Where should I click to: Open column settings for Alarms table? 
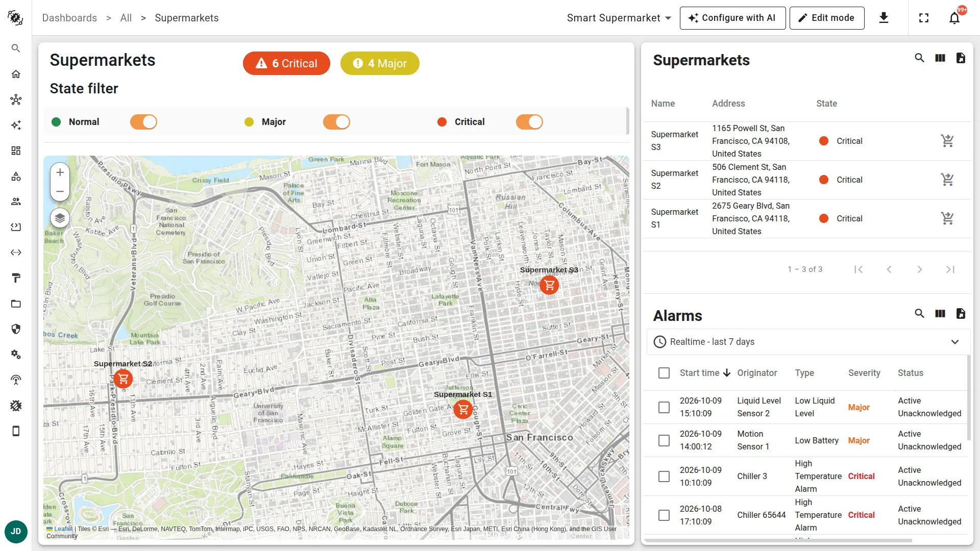point(940,314)
